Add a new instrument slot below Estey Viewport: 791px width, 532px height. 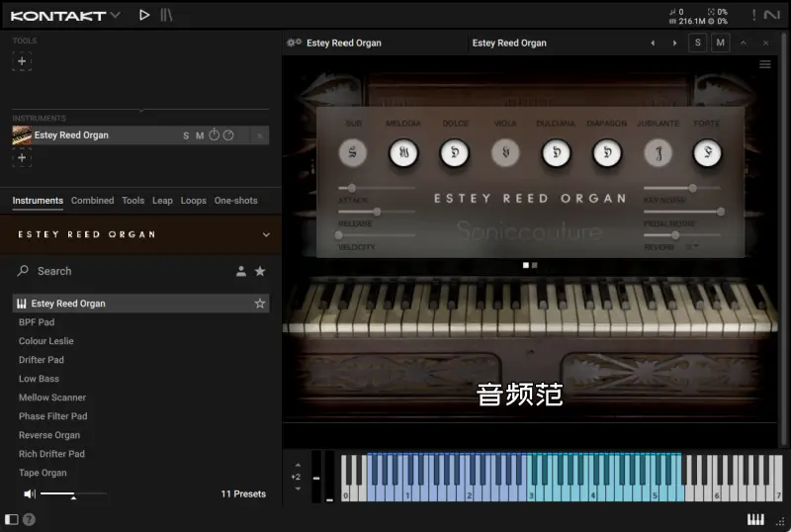pyautogui.click(x=22, y=157)
